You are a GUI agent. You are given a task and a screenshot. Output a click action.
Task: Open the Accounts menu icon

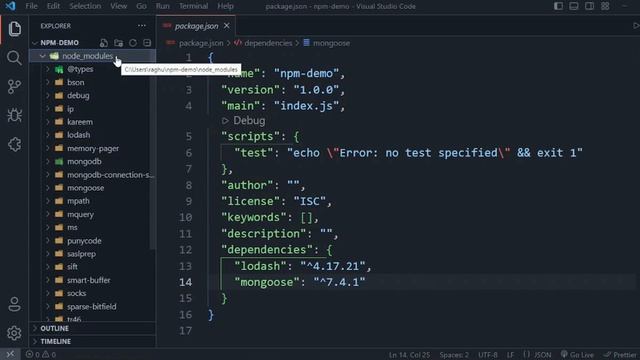tap(14, 304)
